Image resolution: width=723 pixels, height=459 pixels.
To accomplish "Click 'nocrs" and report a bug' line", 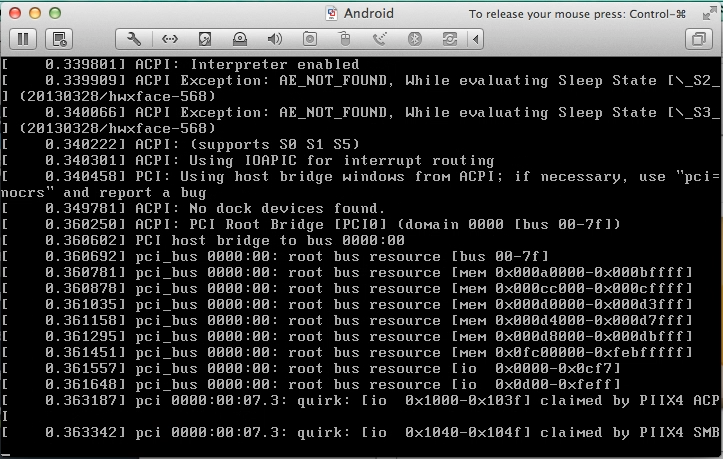I will 103,193.
